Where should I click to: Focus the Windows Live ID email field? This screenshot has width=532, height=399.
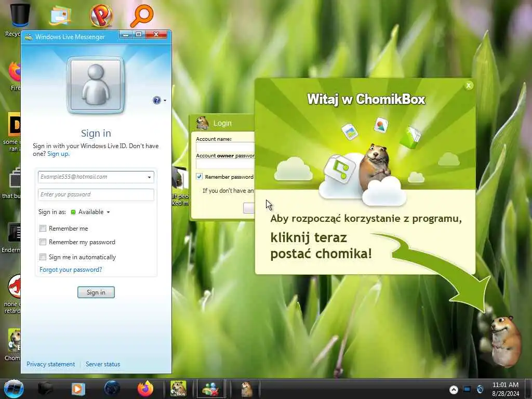(x=96, y=177)
